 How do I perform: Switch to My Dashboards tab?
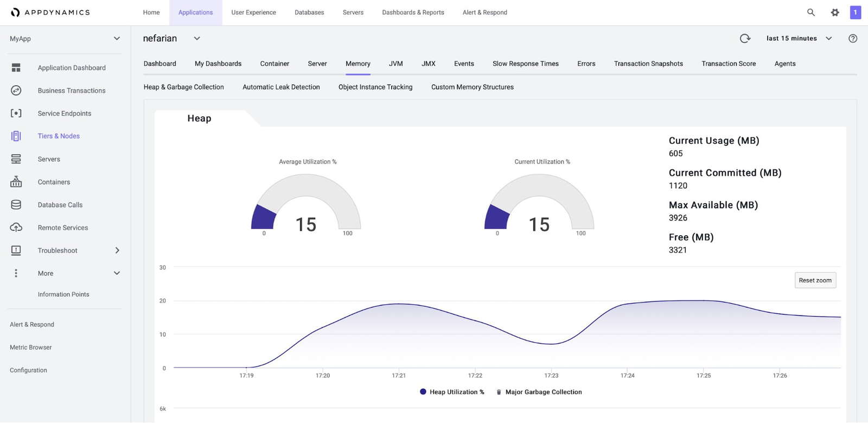coord(218,64)
